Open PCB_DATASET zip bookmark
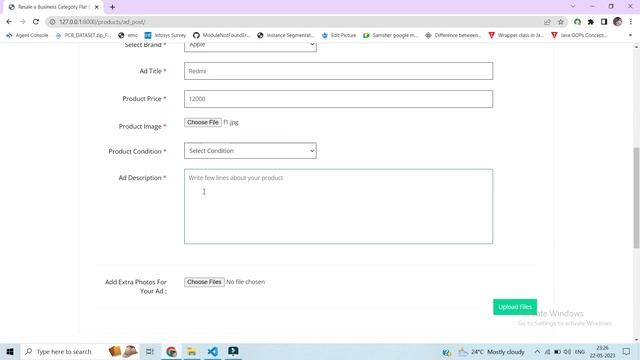This screenshot has width=640, height=360. [83, 36]
